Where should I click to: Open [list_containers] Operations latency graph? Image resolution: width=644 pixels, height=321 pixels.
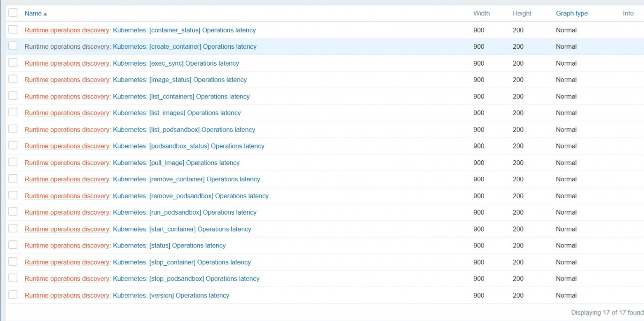pyautogui.click(x=181, y=97)
